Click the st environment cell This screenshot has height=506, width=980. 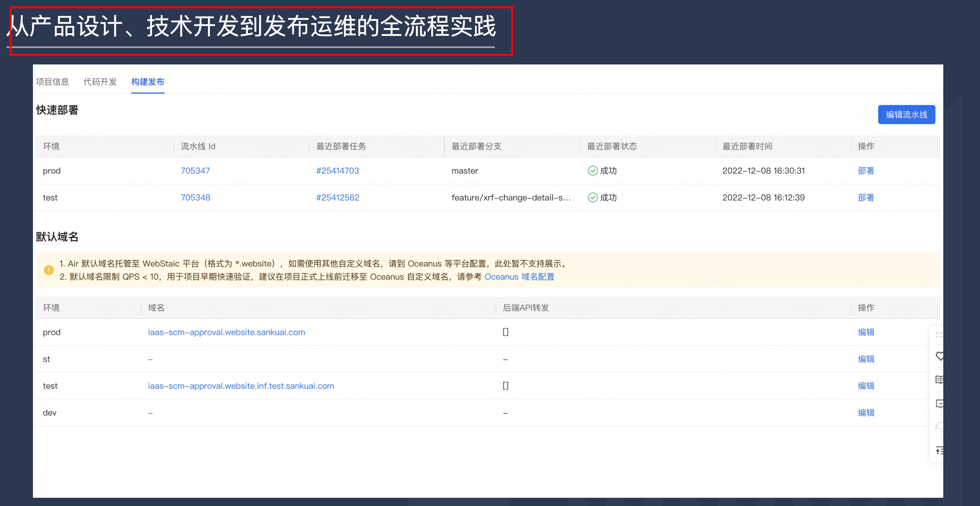coord(46,359)
